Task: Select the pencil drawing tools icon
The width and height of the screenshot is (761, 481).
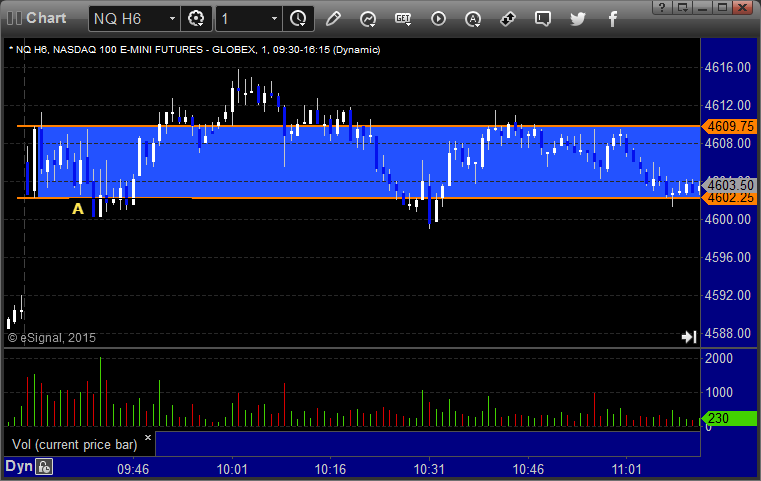Action: (333, 19)
